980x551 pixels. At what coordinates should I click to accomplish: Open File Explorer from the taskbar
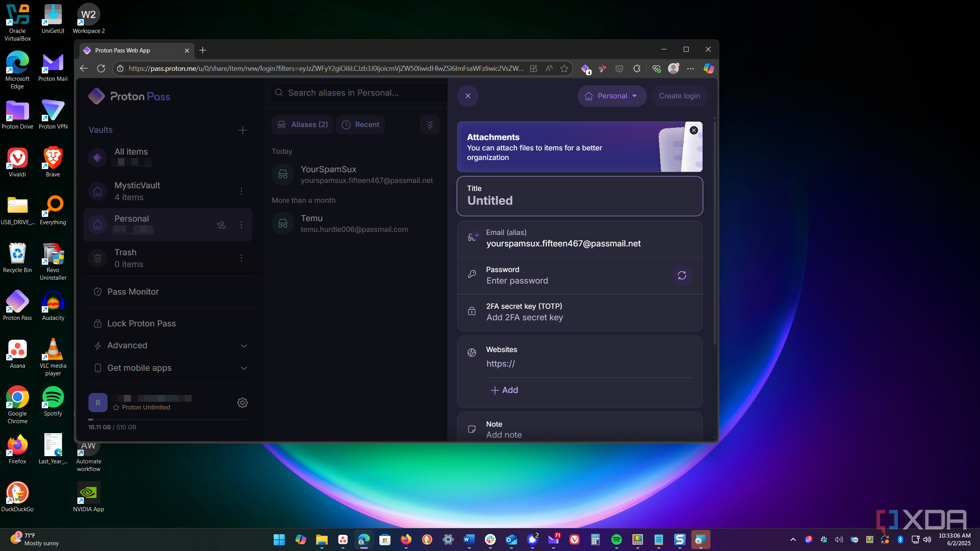pos(322,540)
